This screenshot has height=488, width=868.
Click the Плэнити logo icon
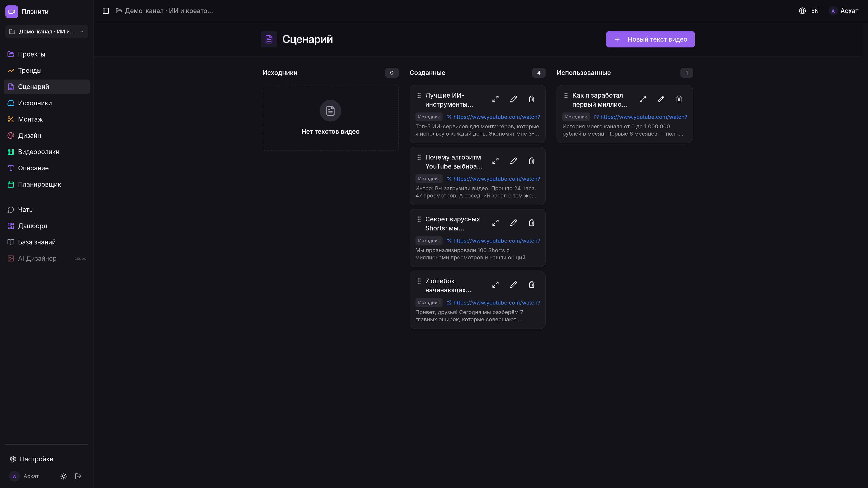[12, 12]
